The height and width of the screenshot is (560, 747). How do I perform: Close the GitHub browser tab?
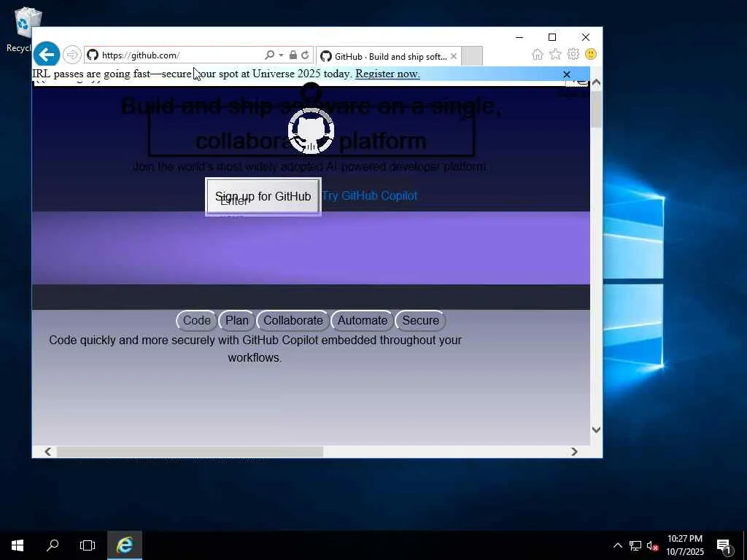(x=454, y=57)
